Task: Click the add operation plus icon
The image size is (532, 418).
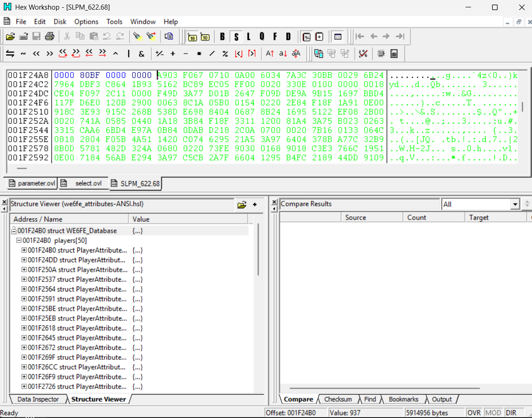Action: click(173, 54)
